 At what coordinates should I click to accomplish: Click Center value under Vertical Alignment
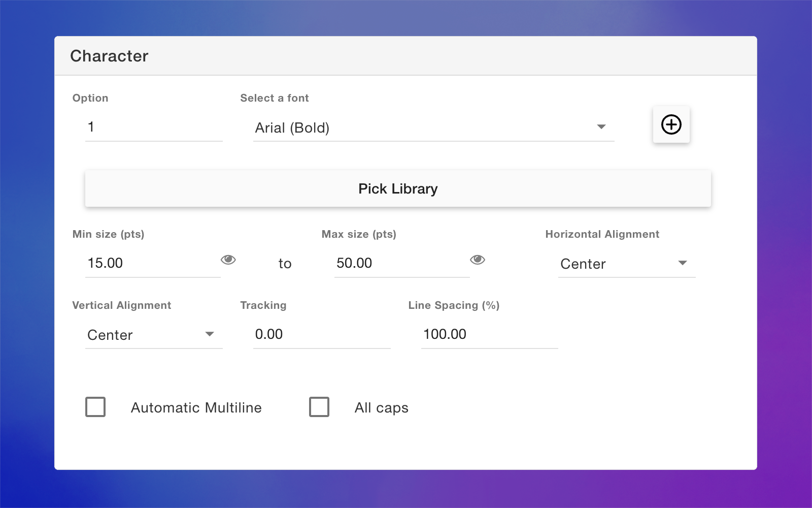coord(110,335)
